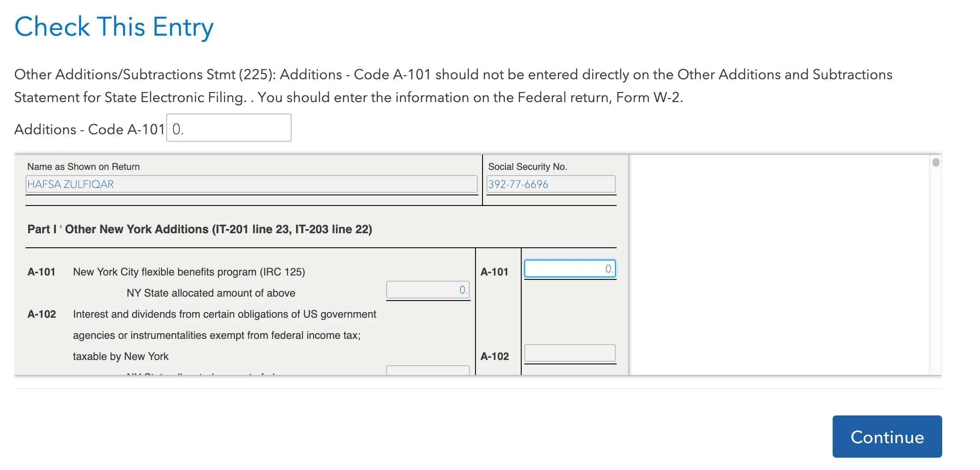Select New York City flexible benefits program text
980x470 pixels.
189,272
